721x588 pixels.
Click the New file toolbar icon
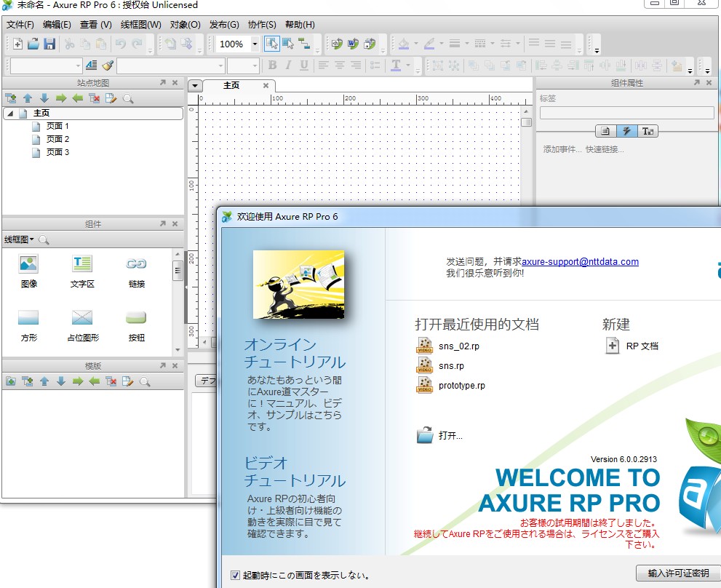(x=17, y=44)
